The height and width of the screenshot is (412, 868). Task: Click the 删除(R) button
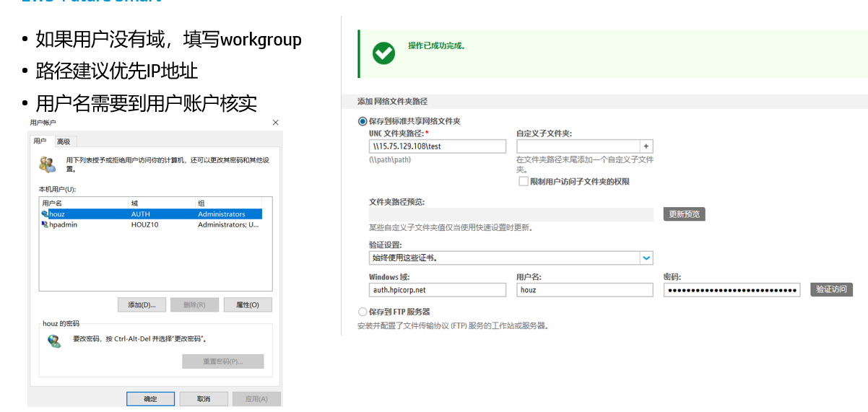tap(194, 304)
